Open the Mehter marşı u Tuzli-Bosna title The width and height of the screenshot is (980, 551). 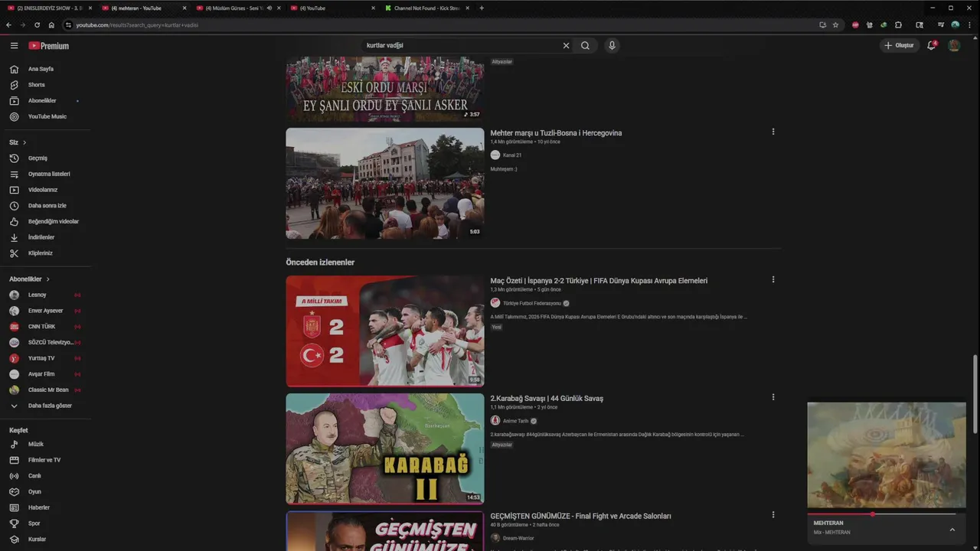tap(556, 133)
